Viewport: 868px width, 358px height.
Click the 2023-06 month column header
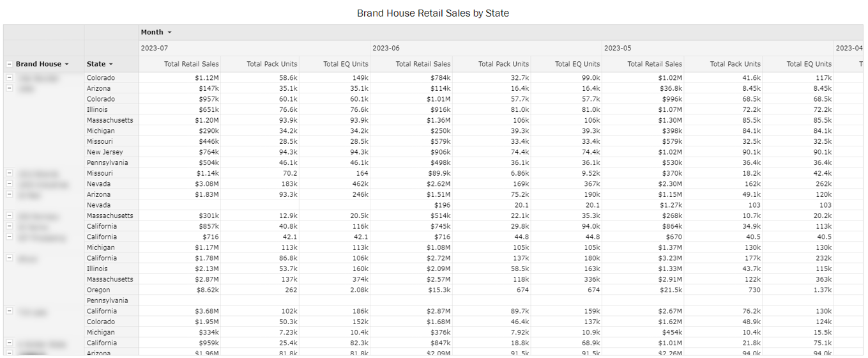coord(386,48)
